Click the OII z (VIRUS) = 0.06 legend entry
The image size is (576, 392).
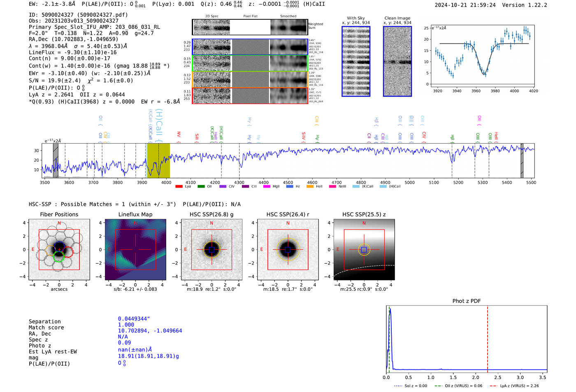tap(458, 386)
